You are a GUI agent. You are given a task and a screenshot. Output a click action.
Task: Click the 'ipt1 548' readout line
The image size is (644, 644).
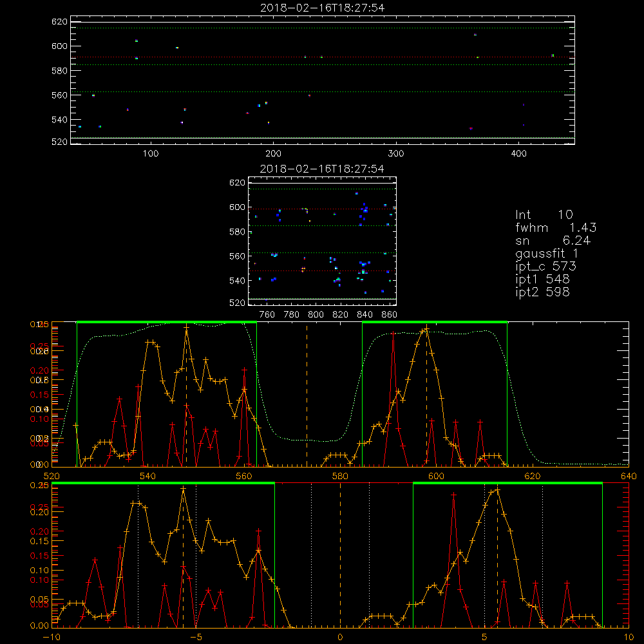point(542,279)
